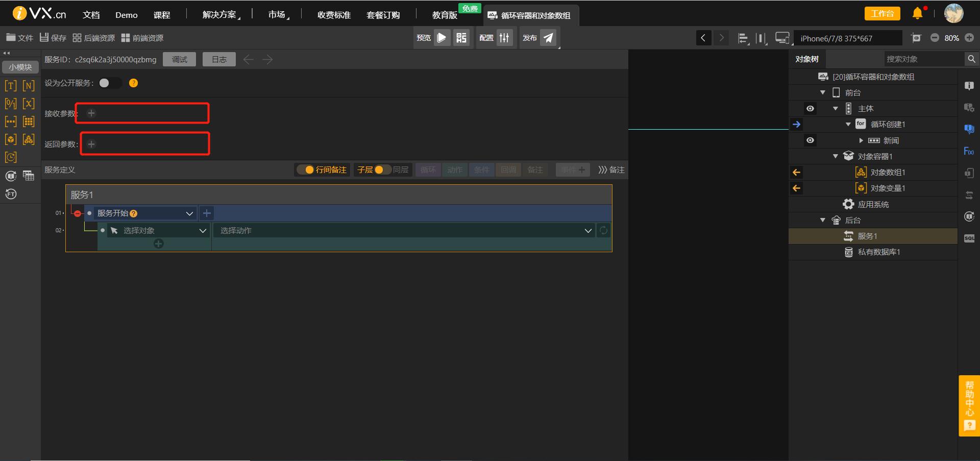Open the user avatar menu

tap(953, 13)
